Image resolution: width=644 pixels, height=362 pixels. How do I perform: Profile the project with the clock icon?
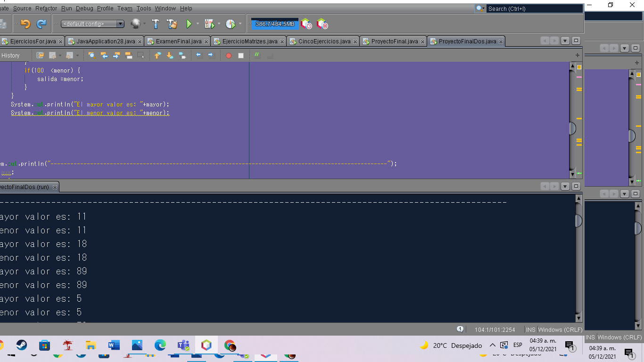pos(231,24)
